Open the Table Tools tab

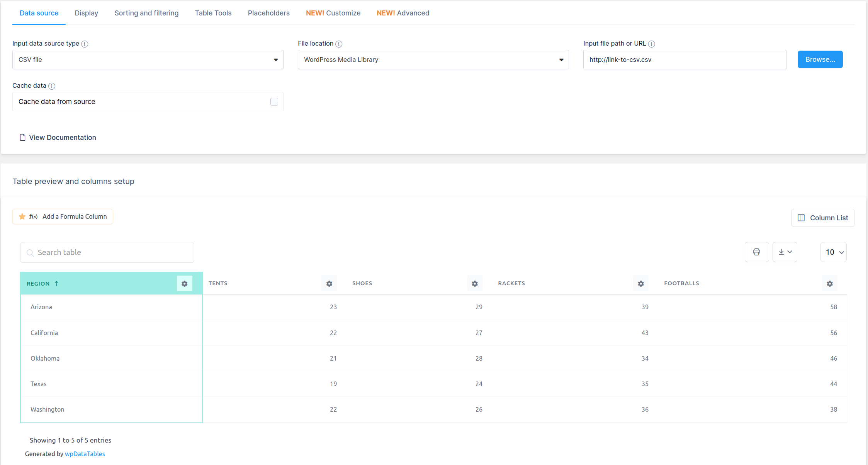point(213,13)
